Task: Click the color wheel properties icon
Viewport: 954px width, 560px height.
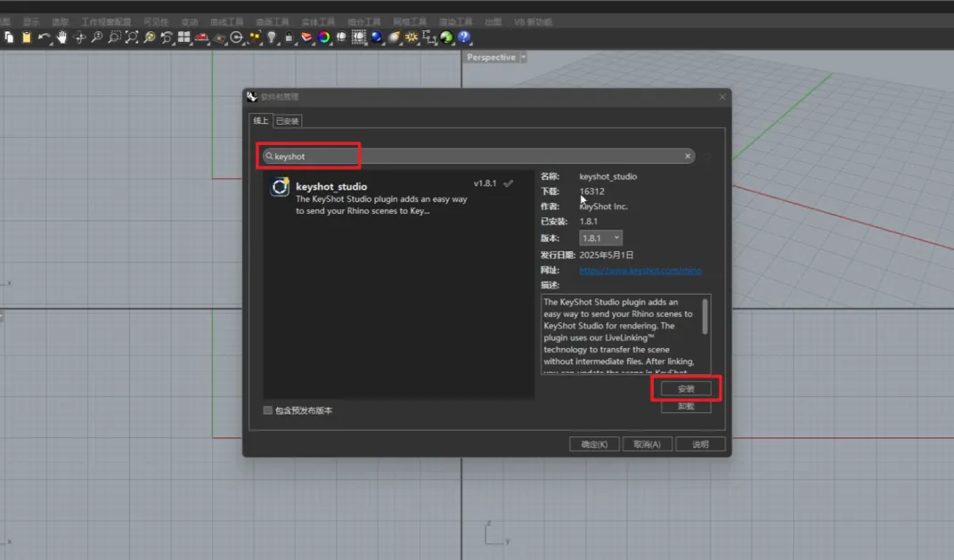Action: [x=324, y=37]
